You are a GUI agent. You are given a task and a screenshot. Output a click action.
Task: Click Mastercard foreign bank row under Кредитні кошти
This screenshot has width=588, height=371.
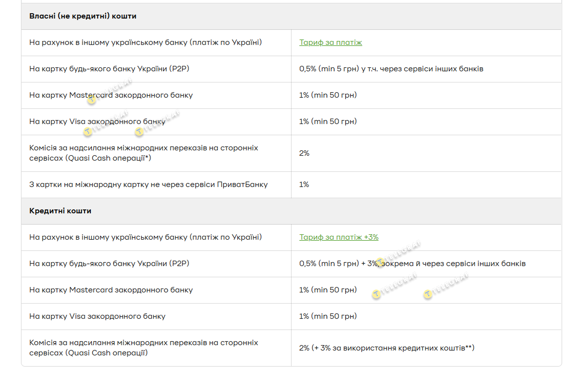(x=111, y=290)
